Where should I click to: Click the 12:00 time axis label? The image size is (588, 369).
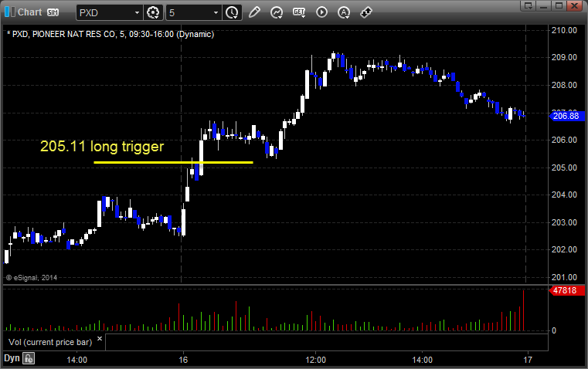(316, 360)
